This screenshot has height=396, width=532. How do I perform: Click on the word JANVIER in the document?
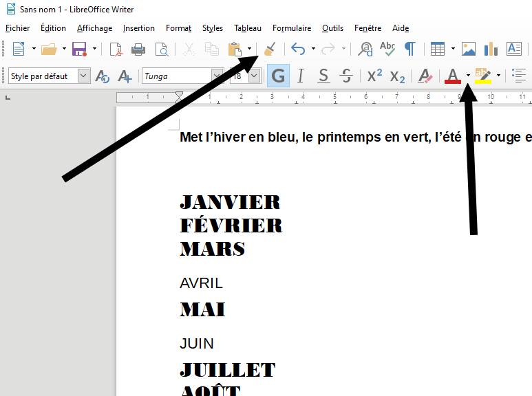[230, 202]
